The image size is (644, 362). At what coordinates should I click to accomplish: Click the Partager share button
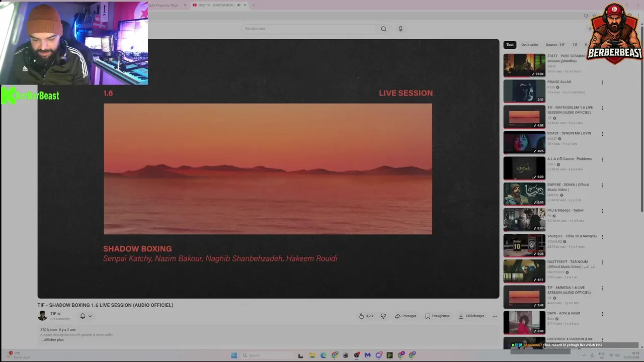[x=406, y=316]
